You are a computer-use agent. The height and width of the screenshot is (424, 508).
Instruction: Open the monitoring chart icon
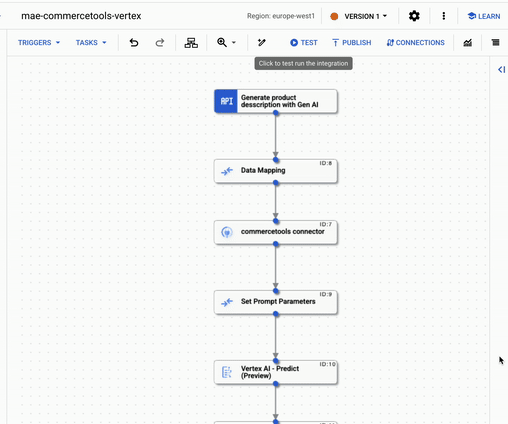tap(468, 43)
